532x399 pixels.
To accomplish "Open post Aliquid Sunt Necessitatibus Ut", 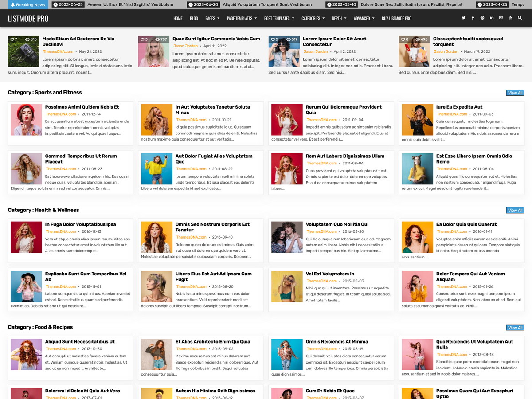I will [80, 342].
